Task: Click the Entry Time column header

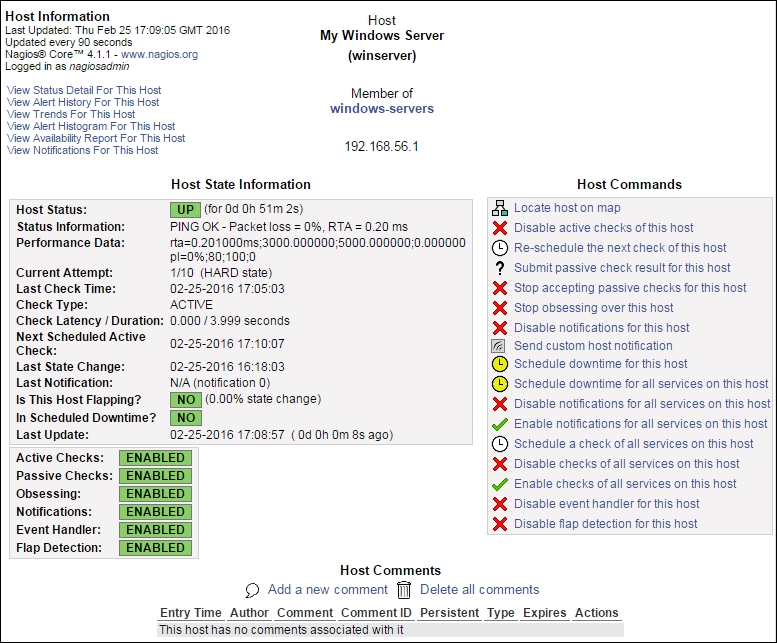Action: coord(191,613)
